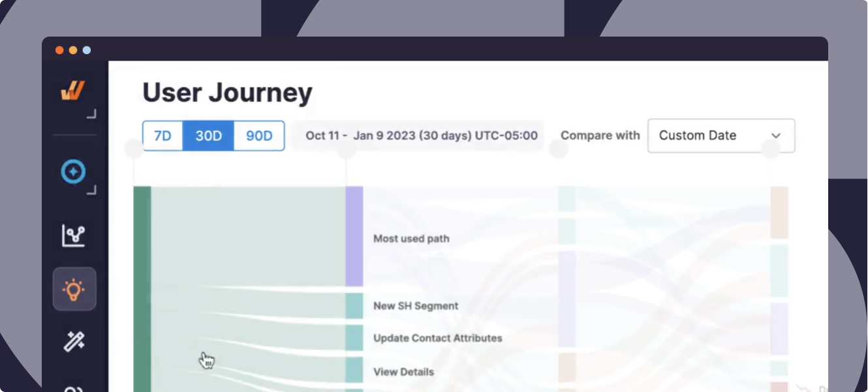Image resolution: width=868 pixels, height=392 pixels.
Task: Click the dark green source node bar
Action: point(142,287)
